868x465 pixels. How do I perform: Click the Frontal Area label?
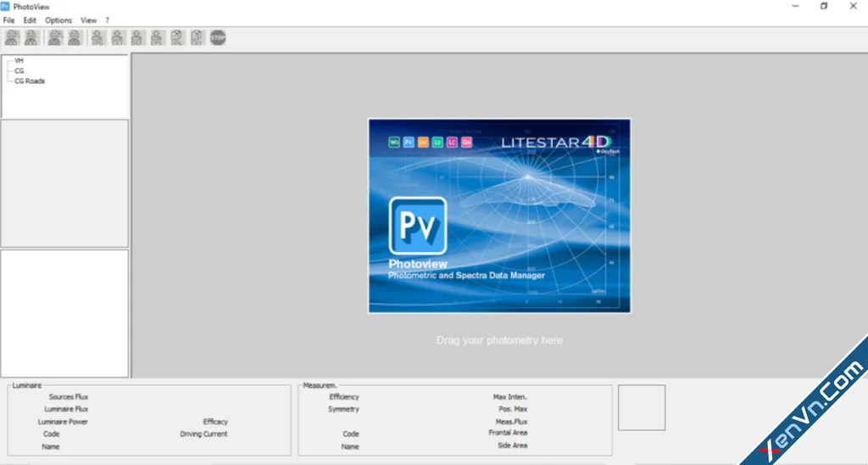pos(509,433)
